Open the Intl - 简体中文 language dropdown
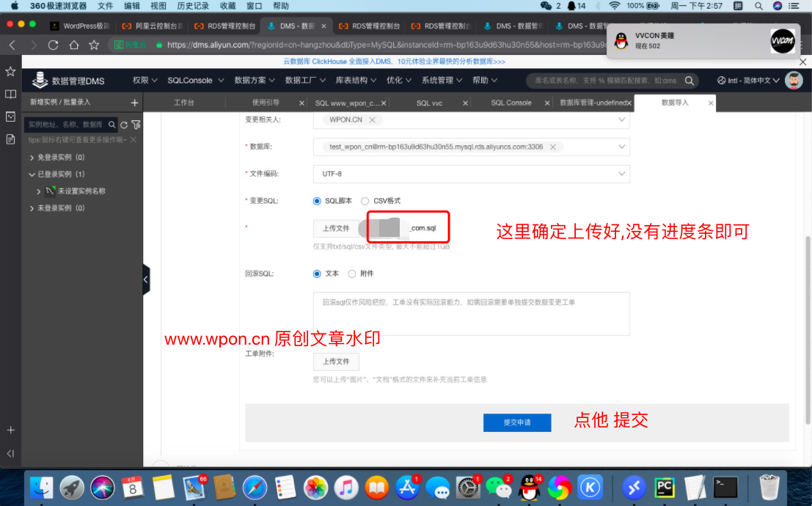The image size is (812, 506). coord(748,81)
